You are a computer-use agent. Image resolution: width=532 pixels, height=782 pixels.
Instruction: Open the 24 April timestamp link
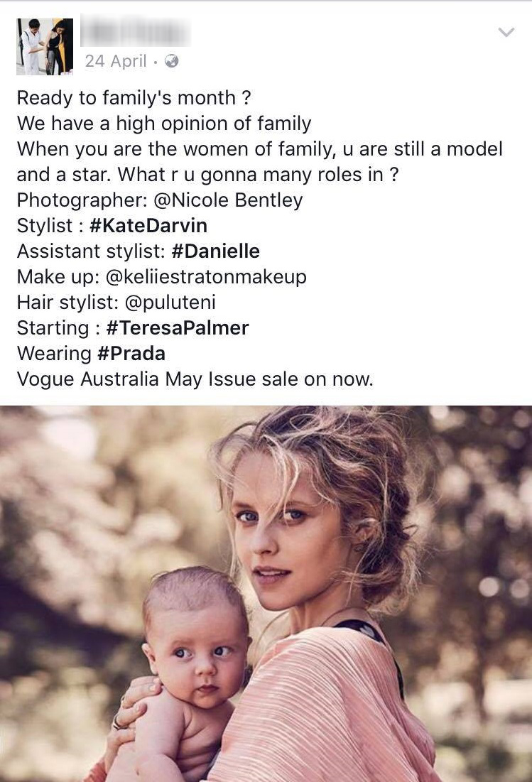tap(116, 61)
